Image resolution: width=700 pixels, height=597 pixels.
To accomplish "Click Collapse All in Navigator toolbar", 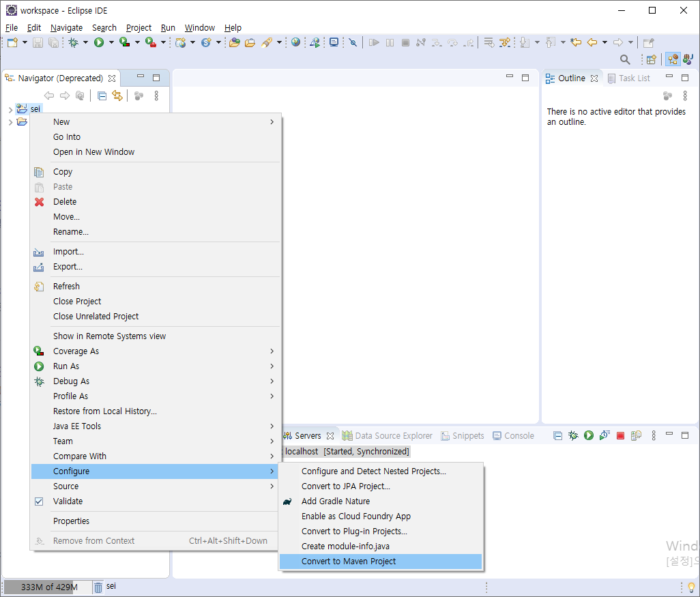I will click(x=102, y=96).
